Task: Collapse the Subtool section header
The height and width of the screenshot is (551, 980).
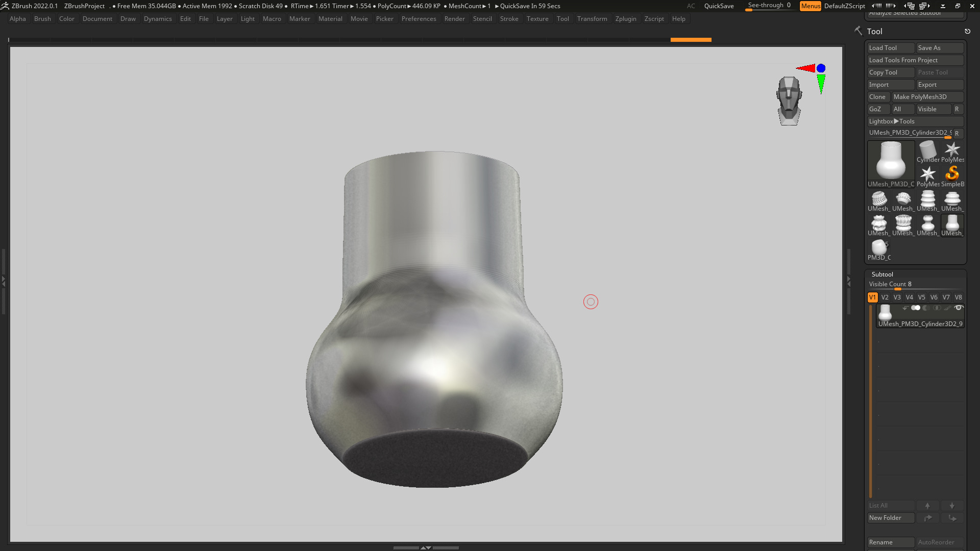Action: (x=882, y=274)
